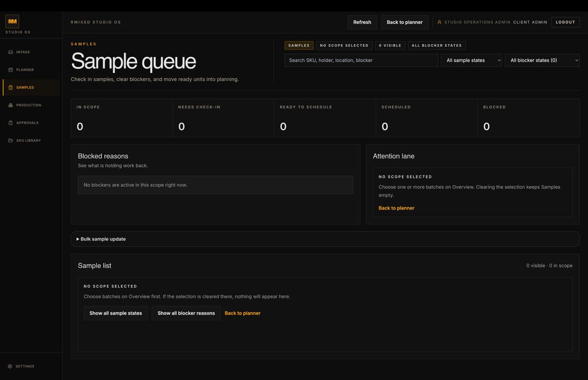588x380 pixels.
Task: Open Settings with the gear icon
Action: 11,366
